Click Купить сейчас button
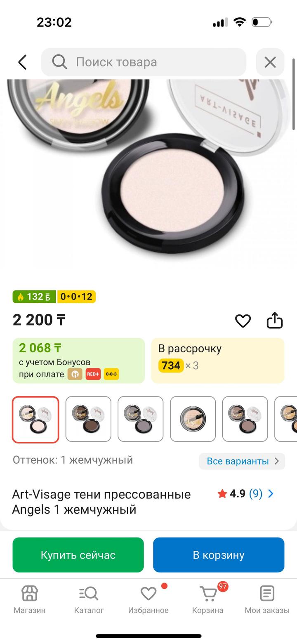The height and width of the screenshot is (644, 297). 78,555
